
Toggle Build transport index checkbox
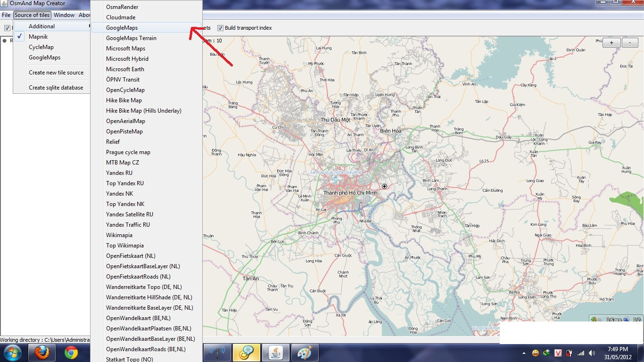tap(220, 28)
